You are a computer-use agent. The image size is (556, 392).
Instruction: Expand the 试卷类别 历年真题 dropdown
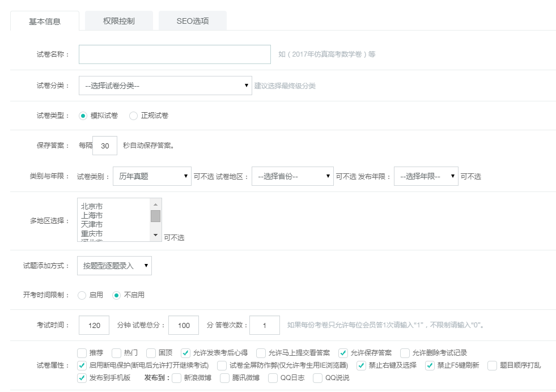coord(152,176)
